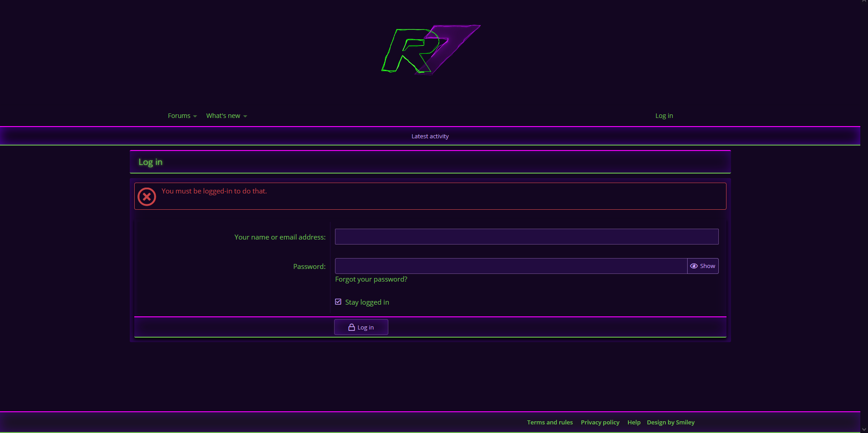The width and height of the screenshot is (868, 433).
Task: Click the R7 site logo
Action: click(x=430, y=50)
